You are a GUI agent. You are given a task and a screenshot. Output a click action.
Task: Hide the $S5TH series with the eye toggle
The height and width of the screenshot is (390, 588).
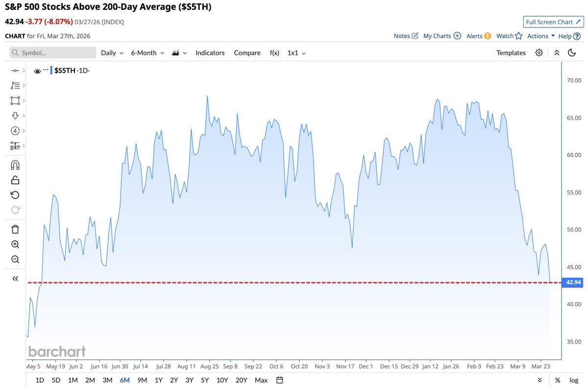38,71
